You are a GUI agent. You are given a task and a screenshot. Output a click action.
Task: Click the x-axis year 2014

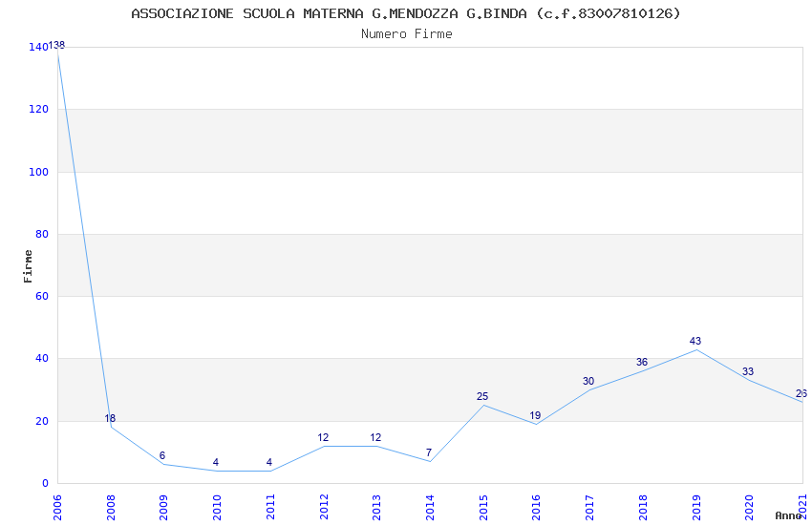(x=430, y=507)
